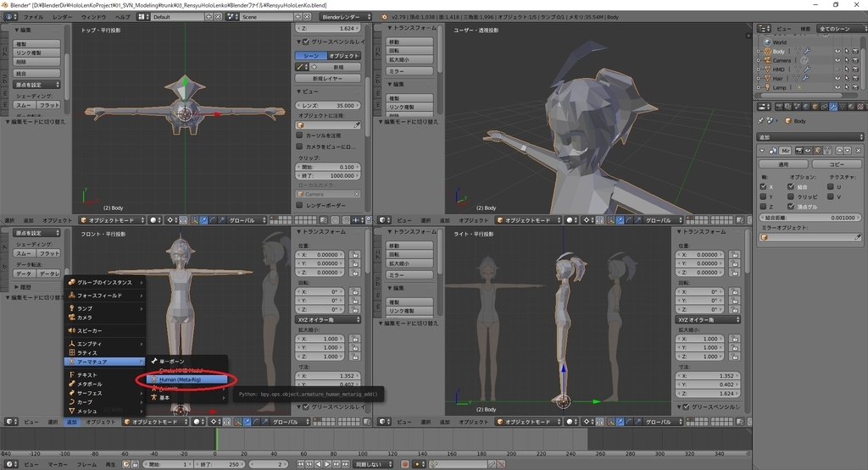Open the object cube properties tab icon
The height and width of the screenshot is (470, 868).
[815, 106]
